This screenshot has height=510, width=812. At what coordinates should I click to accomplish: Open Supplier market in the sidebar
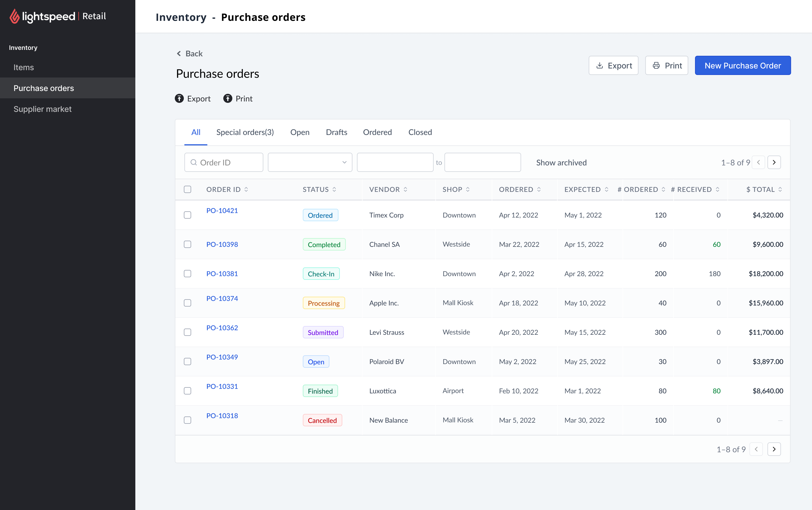pos(67,109)
